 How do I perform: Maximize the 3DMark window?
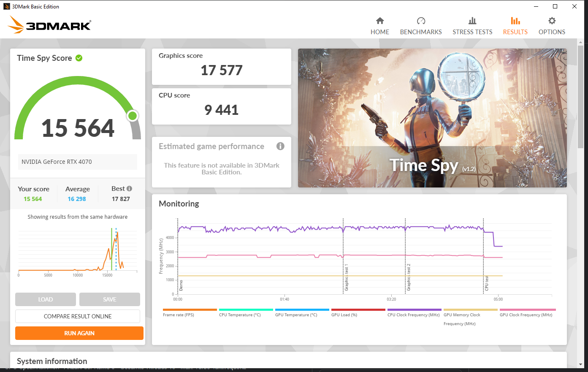[555, 6]
